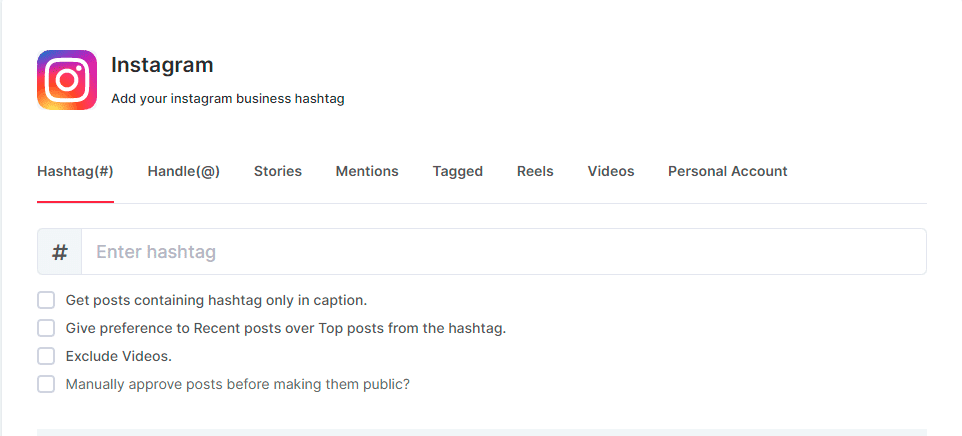
Task: Click the 'Add your instagram business hashtag' subtitle
Action: tap(228, 99)
